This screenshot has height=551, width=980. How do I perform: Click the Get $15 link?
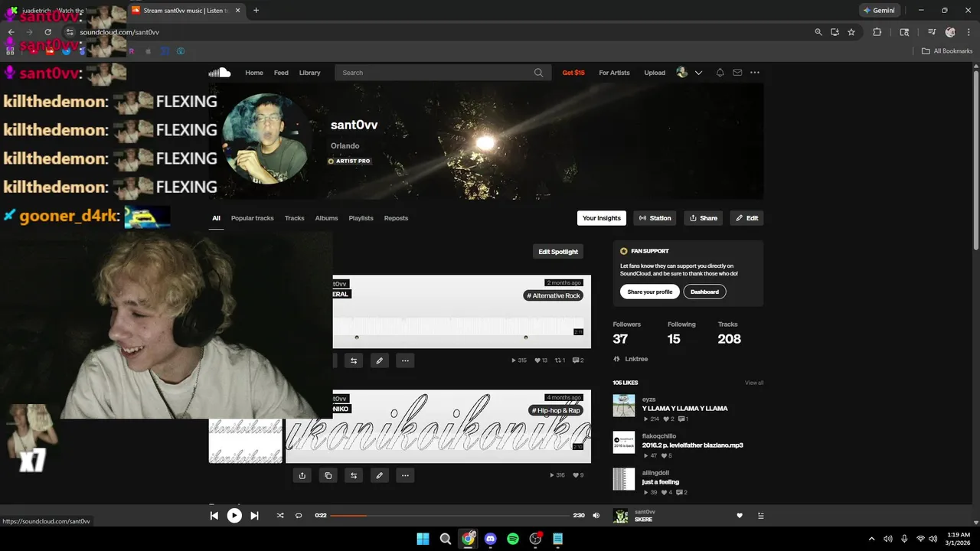coord(573,73)
